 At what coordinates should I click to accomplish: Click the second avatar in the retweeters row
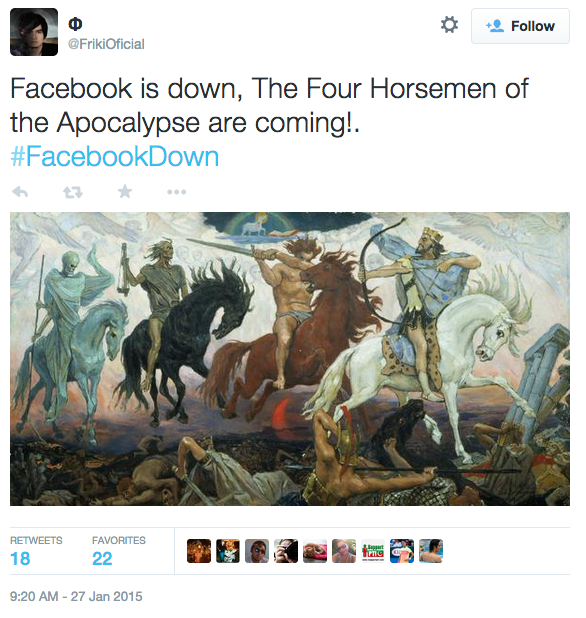pos(228,551)
